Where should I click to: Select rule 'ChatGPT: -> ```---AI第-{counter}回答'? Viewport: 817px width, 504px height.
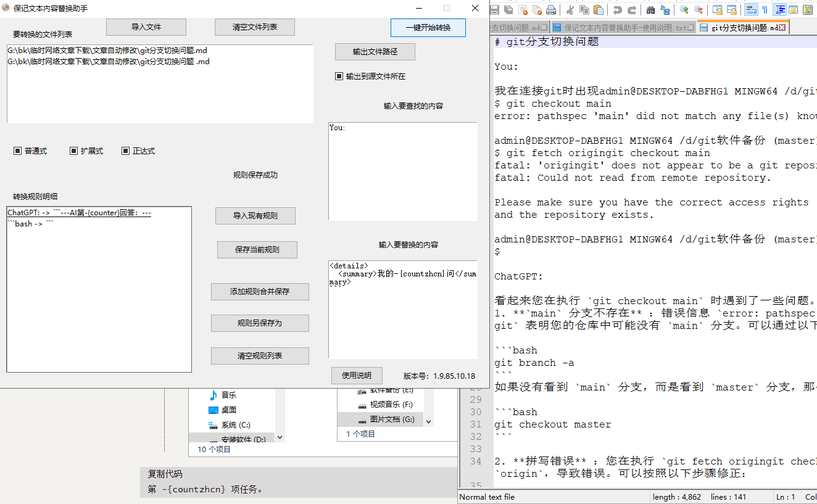tap(80, 213)
